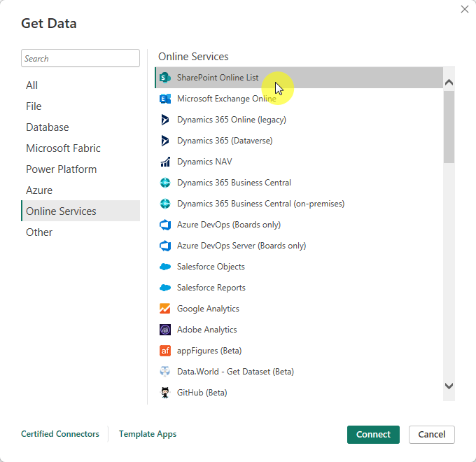Click the Dynamics 365 Business Central icon
Screen dimensions: 476x462
point(165,183)
